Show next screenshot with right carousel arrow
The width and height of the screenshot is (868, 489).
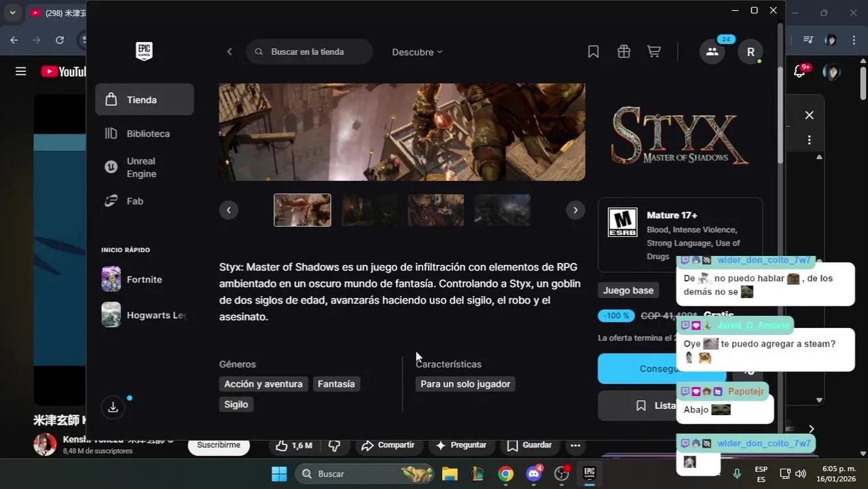click(575, 210)
